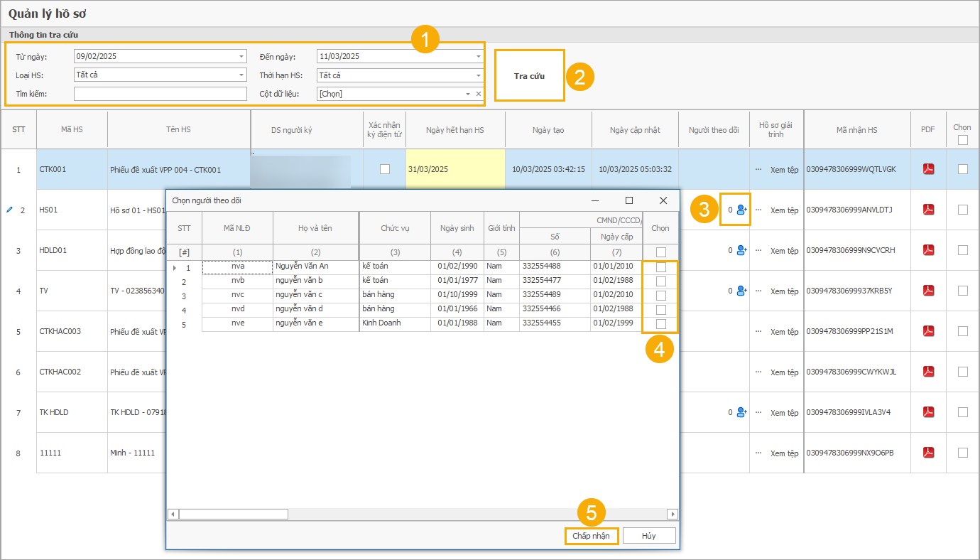Screen dimensions: 980x560
Task: Tick Chọn checkbox for Nguyễn Văn An
Action: tap(660, 267)
